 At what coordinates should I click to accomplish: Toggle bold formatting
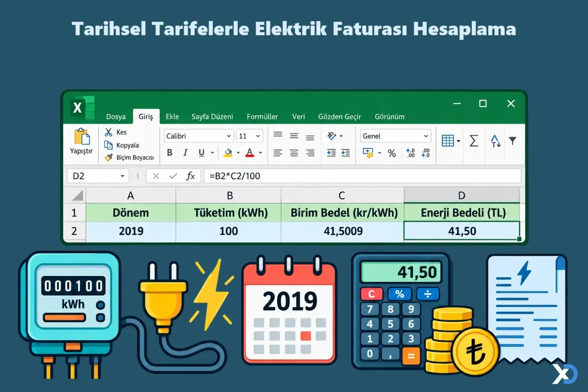click(x=170, y=152)
